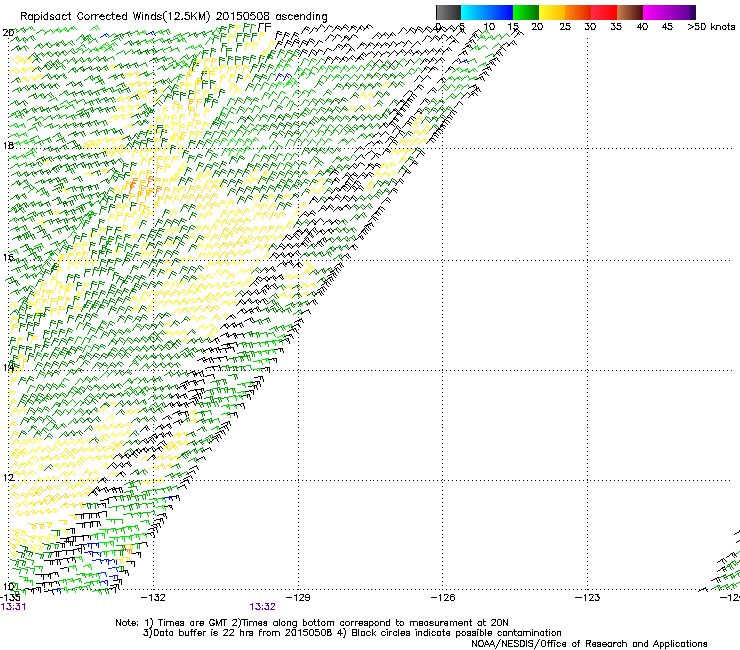Image resolution: width=740 pixels, height=650 pixels.
Task: Click the '35' label under the color bar
Action: click(x=616, y=27)
